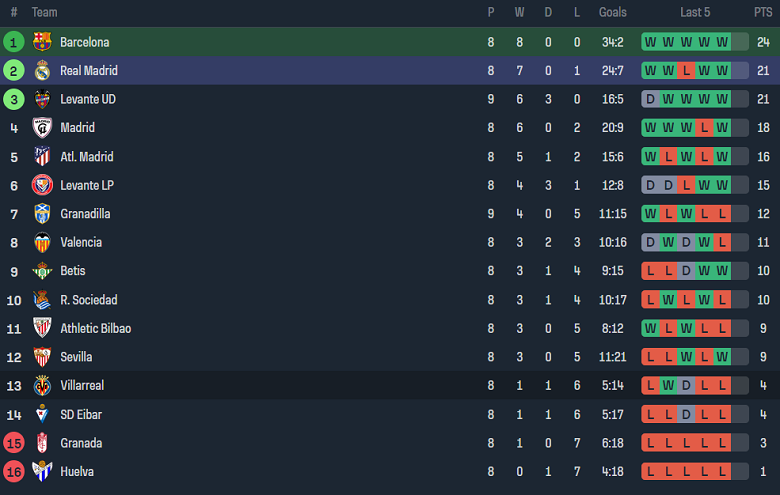The width and height of the screenshot is (780, 495).
Task: Click the Villarreal yellow crest icon
Action: [x=42, y=385]
